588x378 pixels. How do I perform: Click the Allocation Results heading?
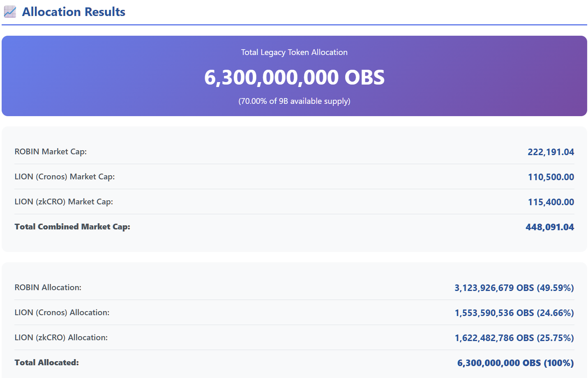click(x=74, y=12)
